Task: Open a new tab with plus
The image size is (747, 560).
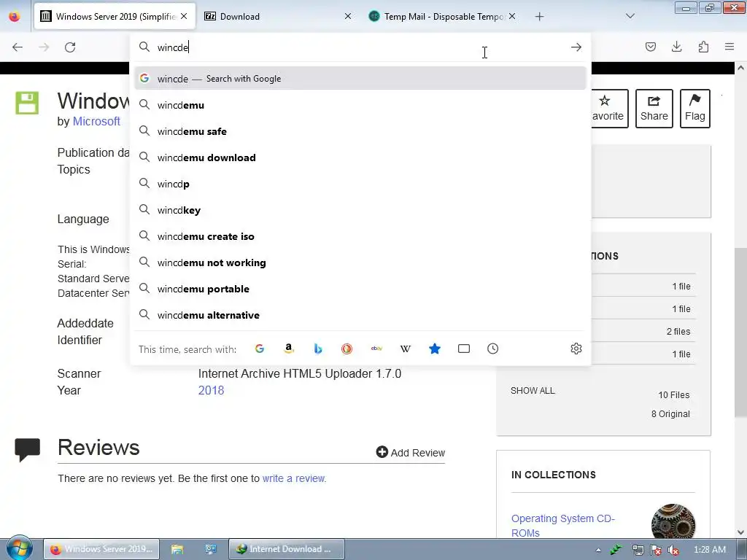Action: coord(539,17)
